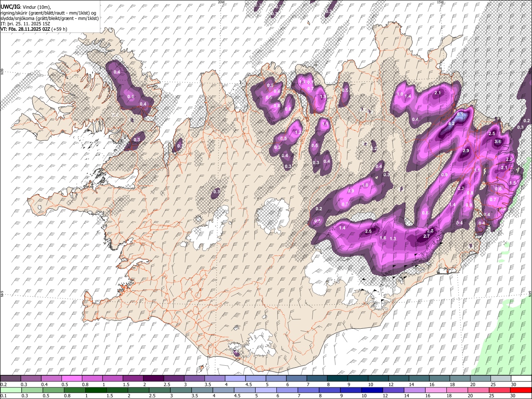
Task: Click the '(+59 h)' forecast offset text
Action: [x=59, y=29]
